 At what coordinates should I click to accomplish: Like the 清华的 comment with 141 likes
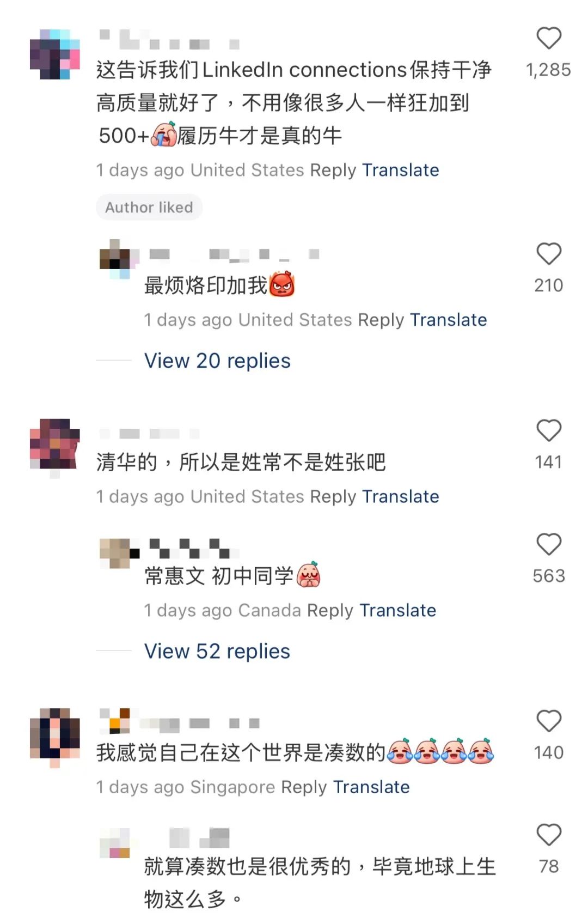pyautogui.click(x=549, y=430)
